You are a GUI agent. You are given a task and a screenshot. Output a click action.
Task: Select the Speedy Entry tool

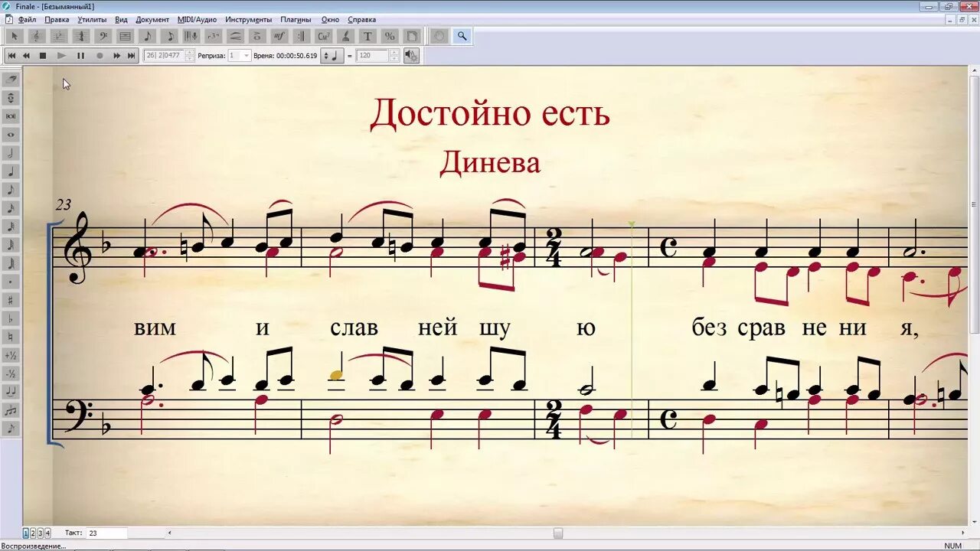point(169,36)
